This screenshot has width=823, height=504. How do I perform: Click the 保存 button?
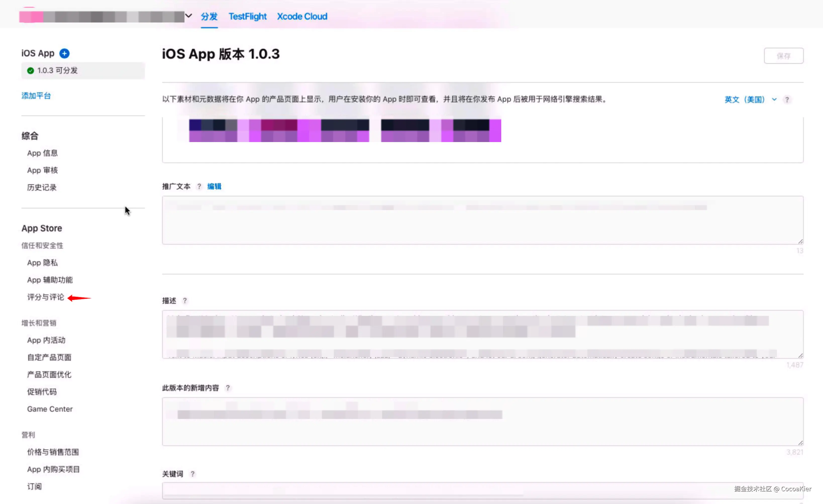[783, 56]
